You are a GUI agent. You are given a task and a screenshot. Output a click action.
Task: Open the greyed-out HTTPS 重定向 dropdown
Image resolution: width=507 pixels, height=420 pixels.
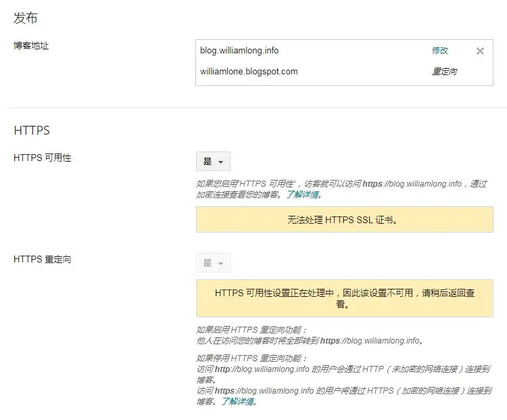point(213,263)
